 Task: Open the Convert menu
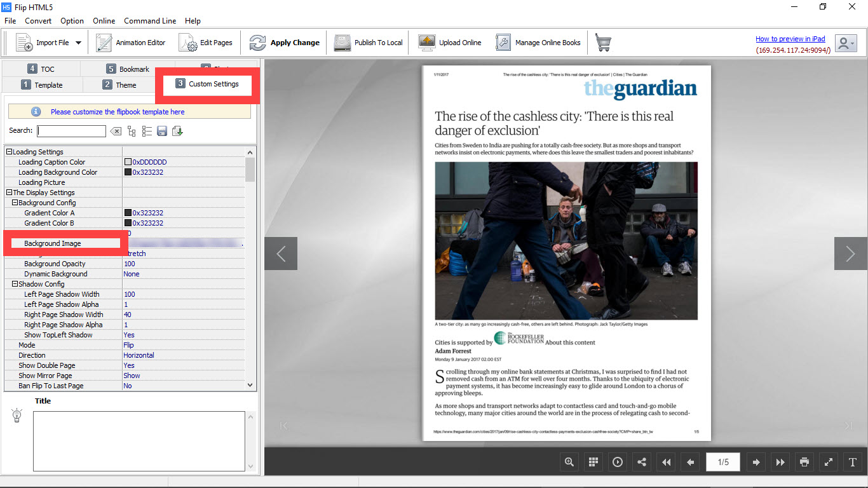38,21
